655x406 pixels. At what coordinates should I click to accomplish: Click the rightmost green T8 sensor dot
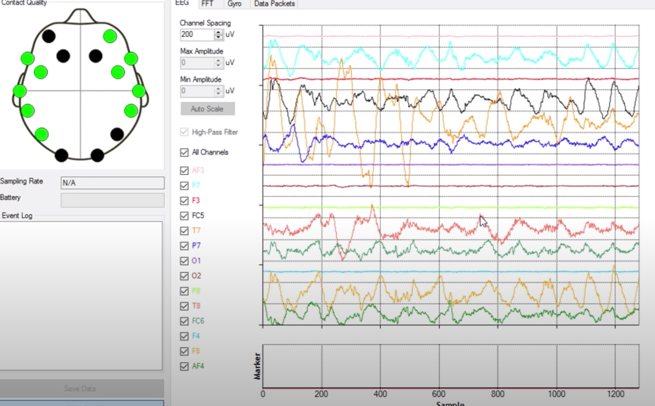click(138, 91)
